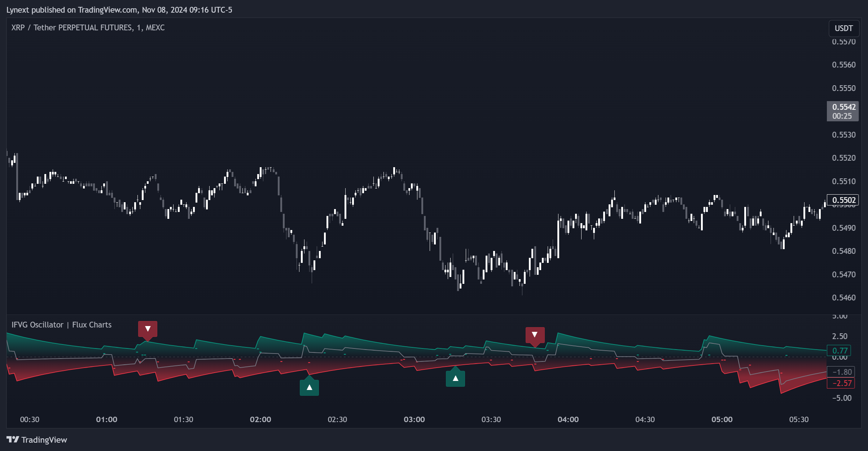
Task: Click the TradingView logo at bottom left
Action: tap(37, 440)
